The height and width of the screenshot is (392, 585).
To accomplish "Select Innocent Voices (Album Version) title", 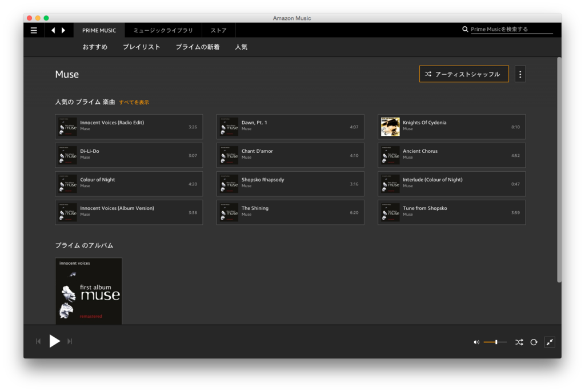I will pos(117,208).
